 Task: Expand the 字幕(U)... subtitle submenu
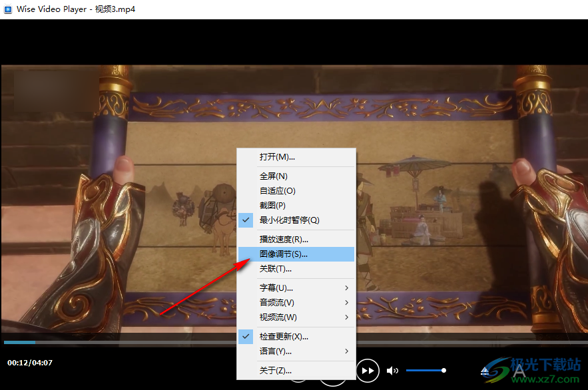[296, 288]
